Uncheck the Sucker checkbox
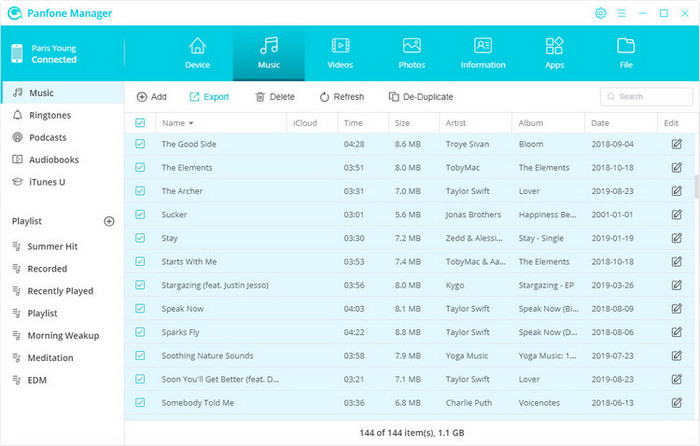The width and height of the screenshot is (700, 446). [140, 214]
